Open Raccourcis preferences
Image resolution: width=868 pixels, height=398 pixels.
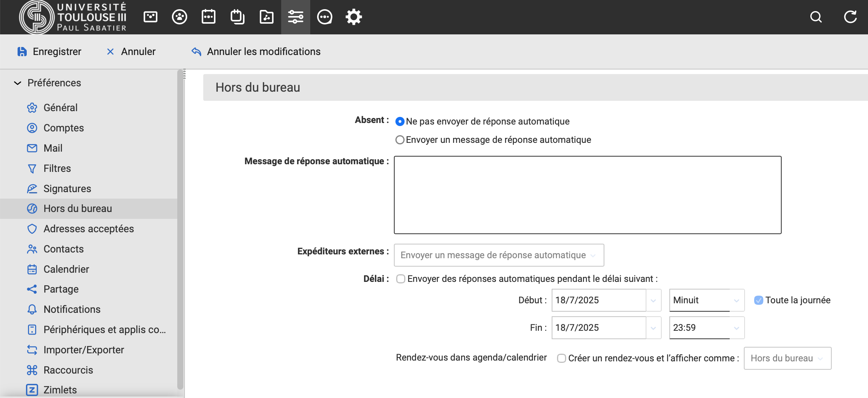click(x=89, y=370)
